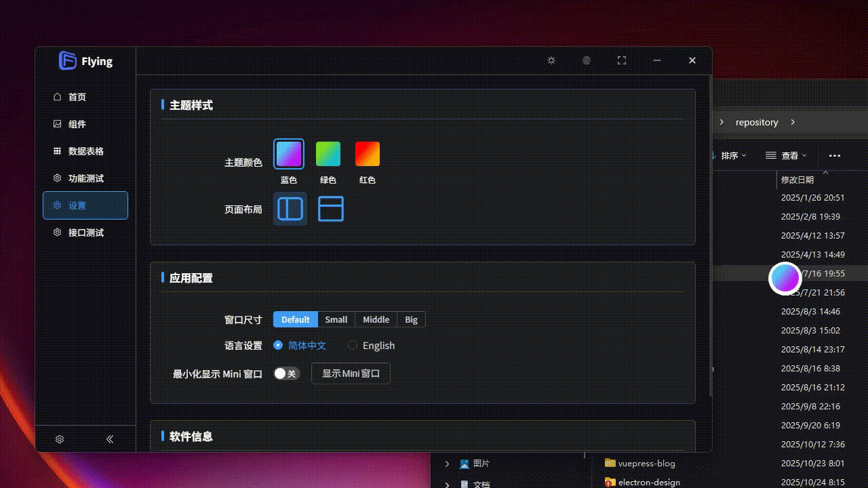Expand the 图片 tree node in Explorer
This screenshot has height=488, width=868.
[447, 464]
